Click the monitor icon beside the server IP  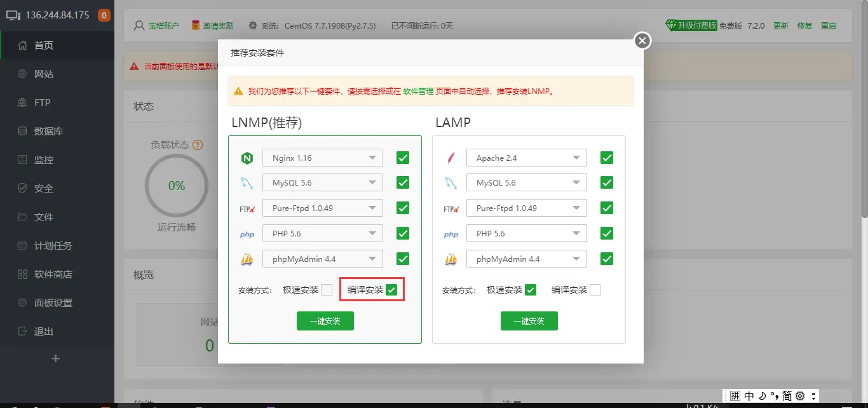[x=13, y=15]
